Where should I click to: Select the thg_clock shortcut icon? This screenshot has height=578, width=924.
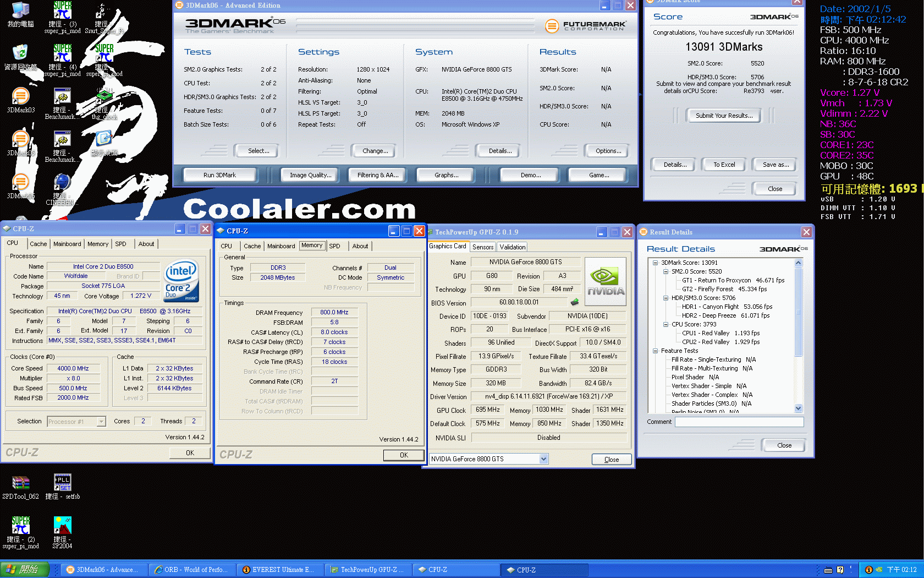[x=104, y=103]
